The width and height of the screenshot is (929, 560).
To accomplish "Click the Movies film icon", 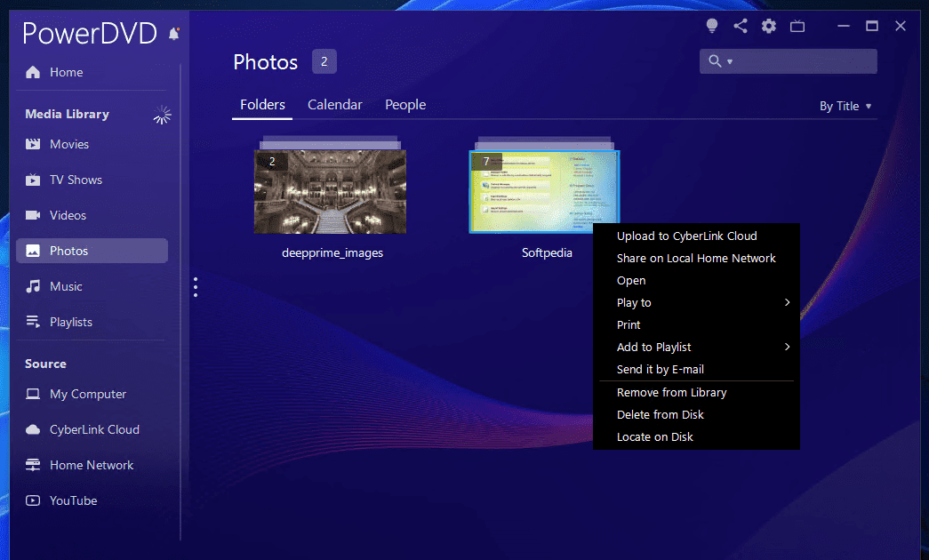I will tap(33, 144).
